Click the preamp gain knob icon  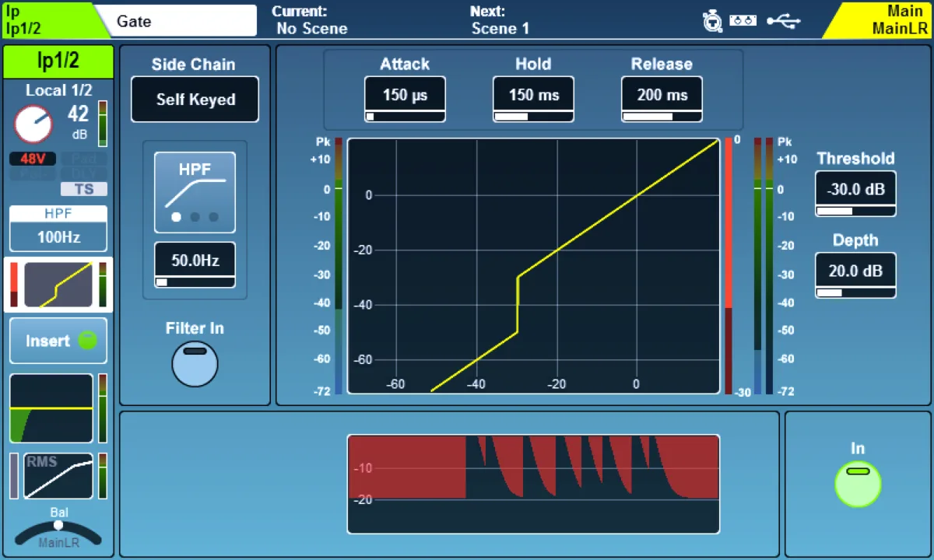tap(33, 124)
